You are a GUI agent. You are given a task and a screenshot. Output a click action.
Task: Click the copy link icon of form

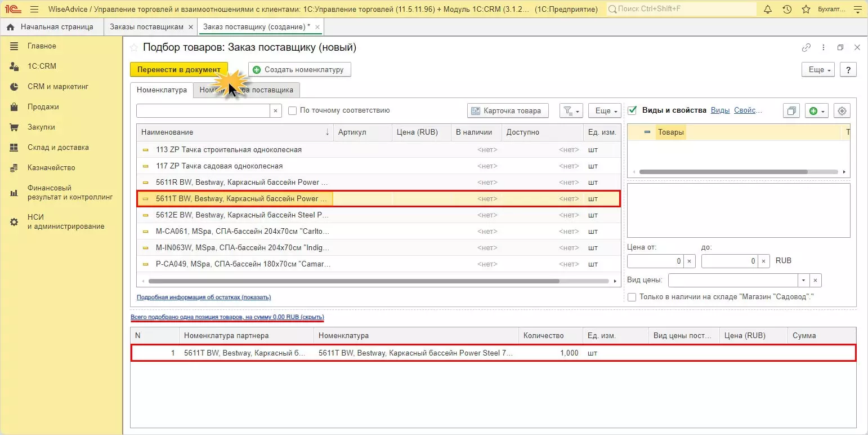[806, 48]
